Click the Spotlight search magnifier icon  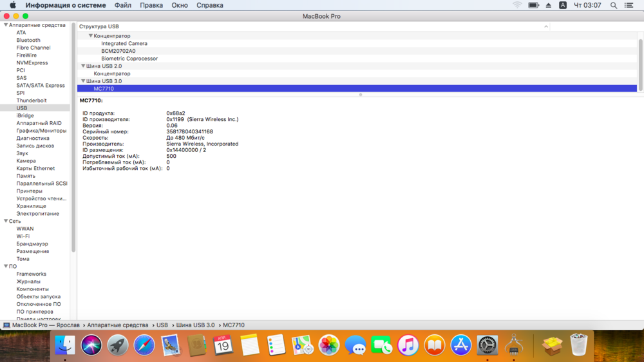pos(614,5)
